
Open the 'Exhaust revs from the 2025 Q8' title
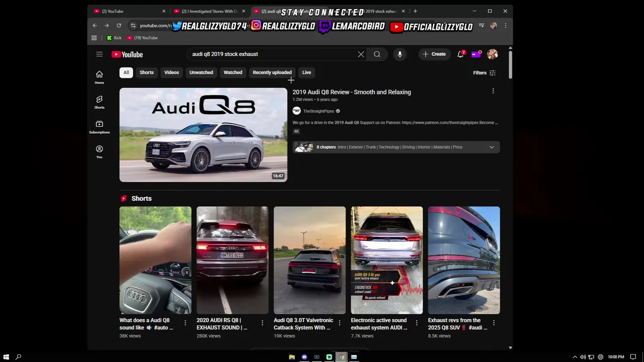[458, 324]
